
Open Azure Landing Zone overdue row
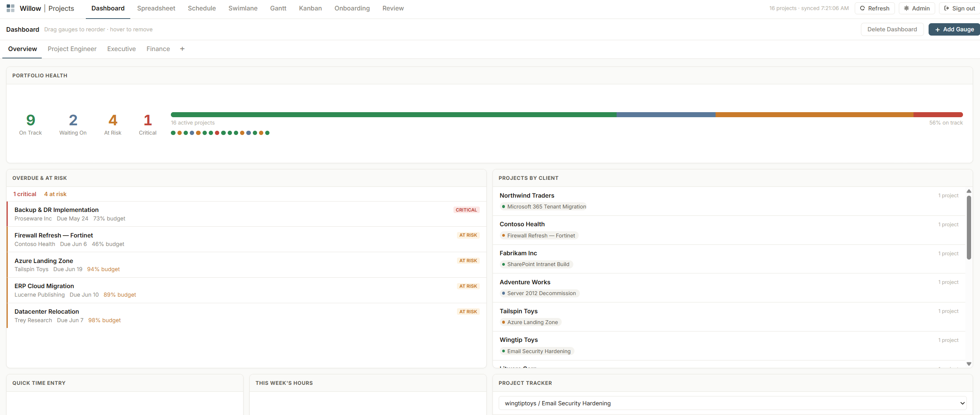point(246,265)
